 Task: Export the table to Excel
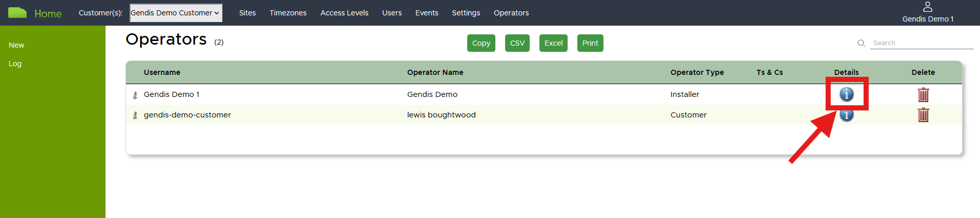click(553, 43)
